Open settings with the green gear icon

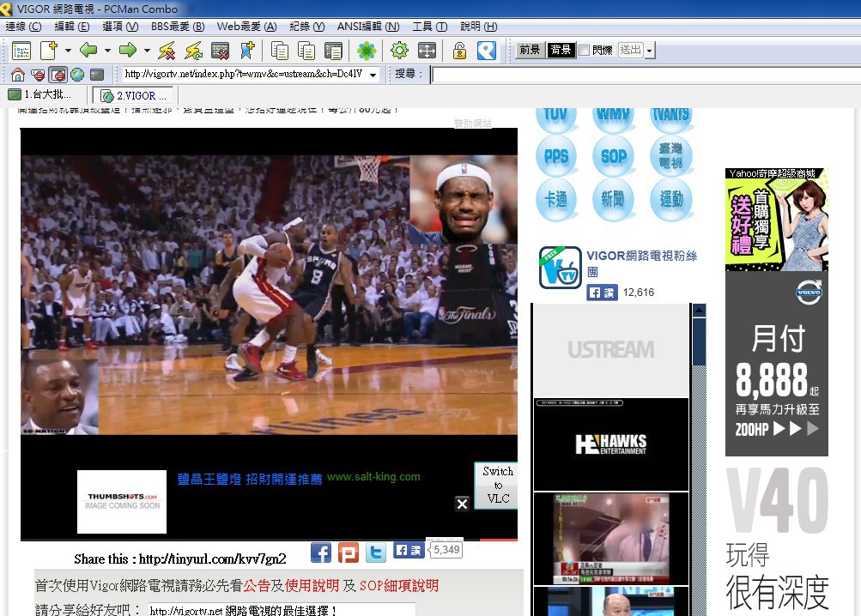point(400,51)
